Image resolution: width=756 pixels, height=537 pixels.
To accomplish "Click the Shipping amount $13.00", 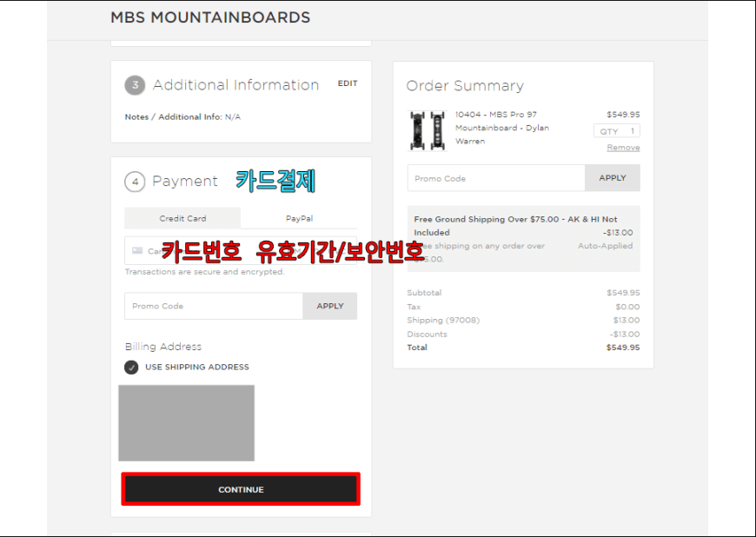I will [627, 320].
